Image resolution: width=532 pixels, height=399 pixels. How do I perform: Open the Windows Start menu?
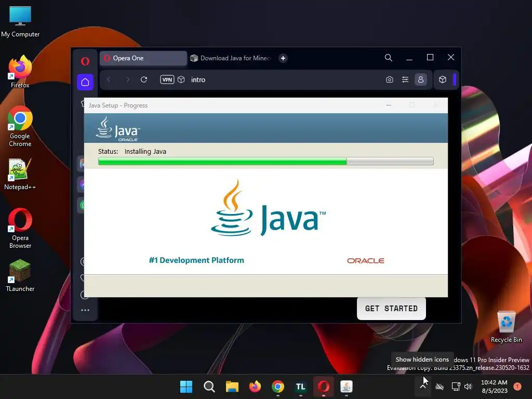tap(186, 387)
